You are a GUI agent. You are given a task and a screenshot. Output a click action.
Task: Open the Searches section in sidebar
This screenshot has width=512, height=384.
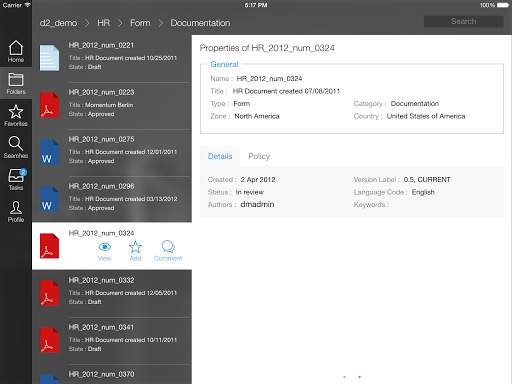[x=16, y=147]
